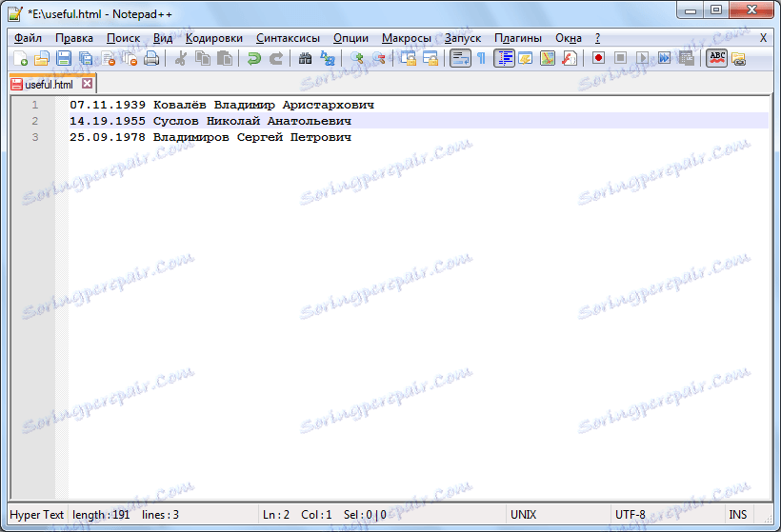Click the synchronize horizontal scrolling icon
This screenshot has height=532, width=781.
[x=431, y=59]
